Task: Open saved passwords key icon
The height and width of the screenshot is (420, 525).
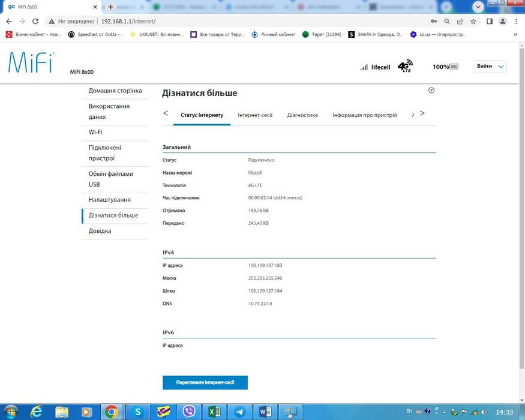Action: point(434,21)
